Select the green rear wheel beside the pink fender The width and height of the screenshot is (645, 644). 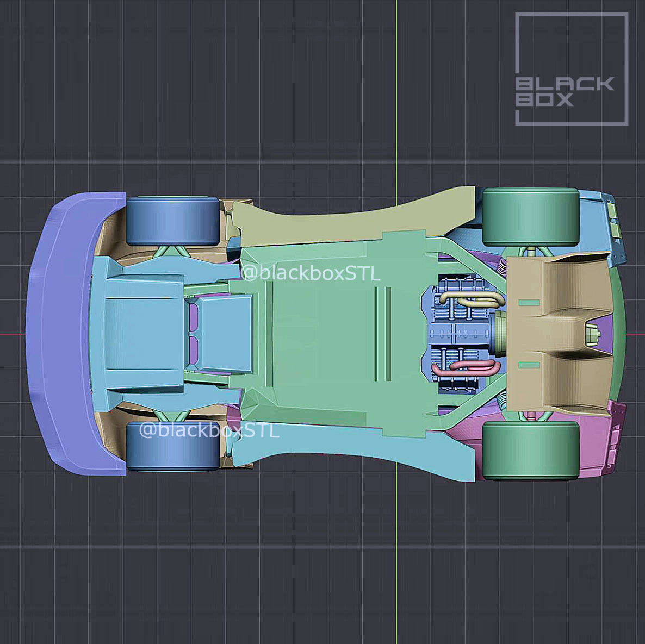pos(531,451)
